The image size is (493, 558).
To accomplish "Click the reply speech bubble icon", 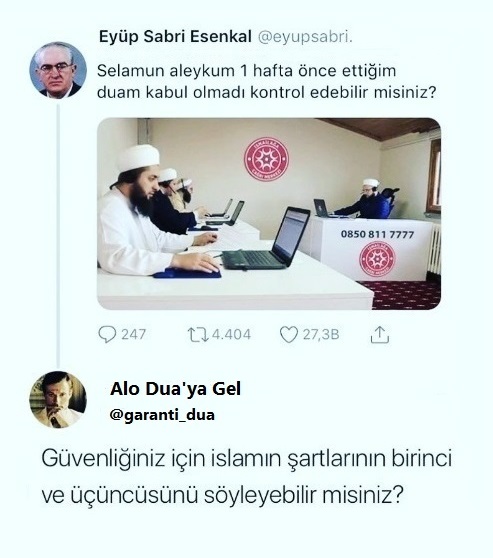I will [107, 335].
